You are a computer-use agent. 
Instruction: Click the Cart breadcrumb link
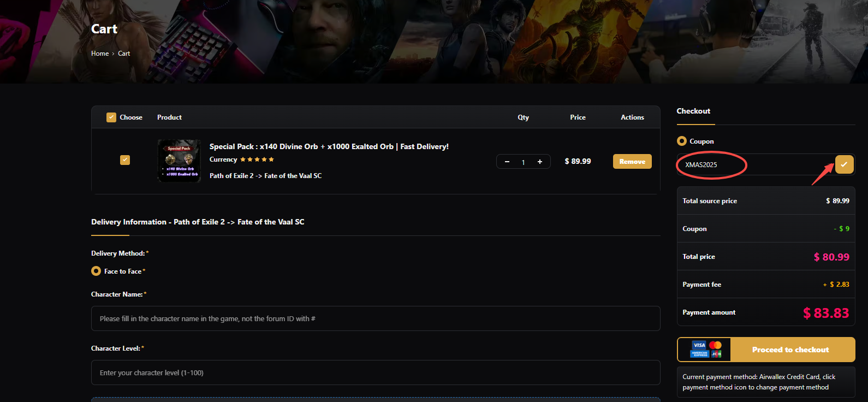click(x=124, y=54)
